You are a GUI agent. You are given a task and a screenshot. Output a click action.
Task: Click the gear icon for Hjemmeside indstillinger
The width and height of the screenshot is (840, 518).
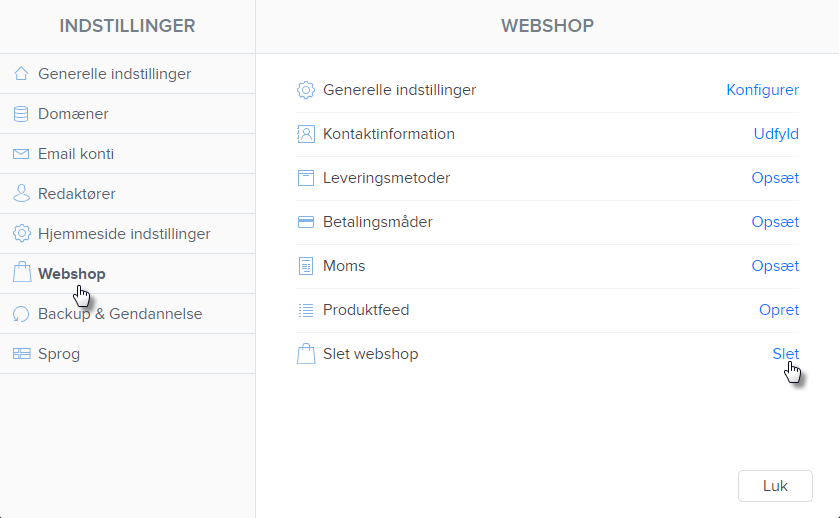21,234
